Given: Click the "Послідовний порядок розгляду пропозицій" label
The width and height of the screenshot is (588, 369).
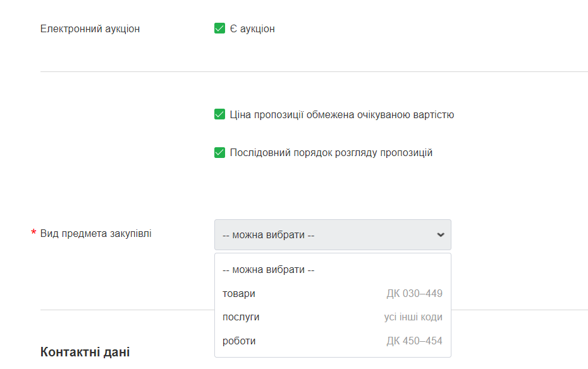Looking at the screenshot, I should 331,153.
